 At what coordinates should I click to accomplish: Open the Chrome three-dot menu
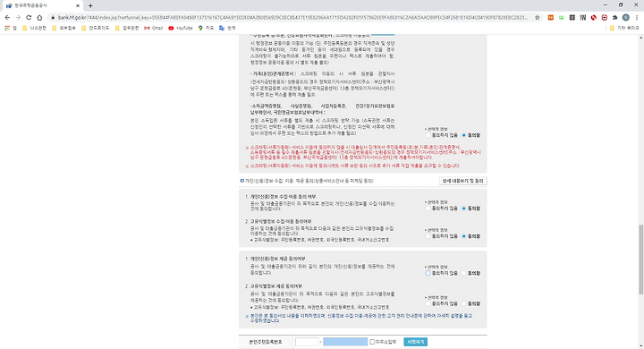637,18
